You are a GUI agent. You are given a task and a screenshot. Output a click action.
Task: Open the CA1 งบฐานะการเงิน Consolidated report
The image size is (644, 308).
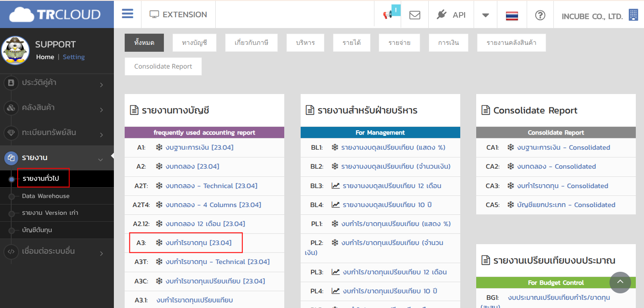point(563,148)
